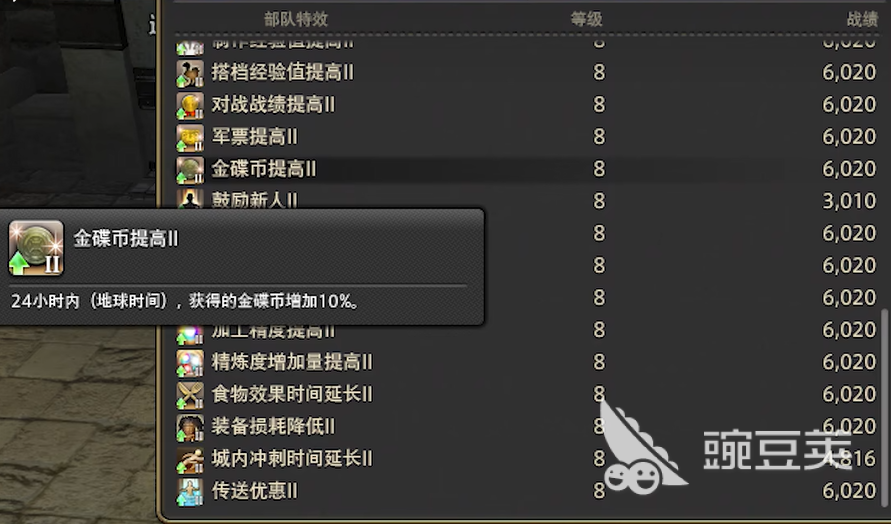Image resolution: width=891 pixels, height=524 pixels.
Task: Click the 城内冲刺时间延长II sprint icon
Action: coord(190,459)
